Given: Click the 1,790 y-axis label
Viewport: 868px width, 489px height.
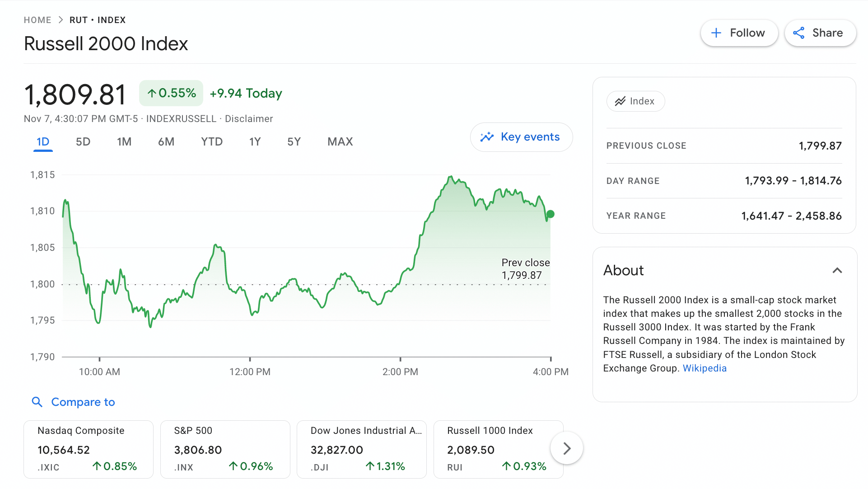Looking at the screenshot, I should [42, 357].
